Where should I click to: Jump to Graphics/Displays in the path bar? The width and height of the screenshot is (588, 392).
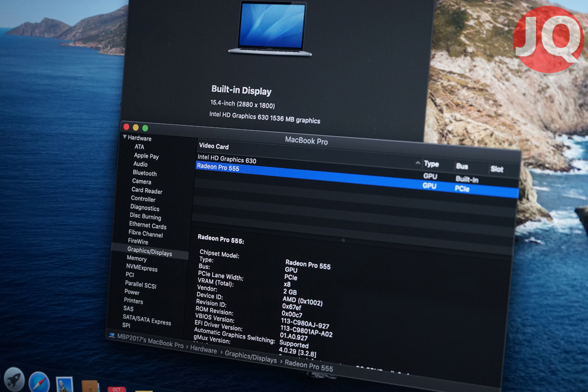pyautogui.click(x=251, y=358)
